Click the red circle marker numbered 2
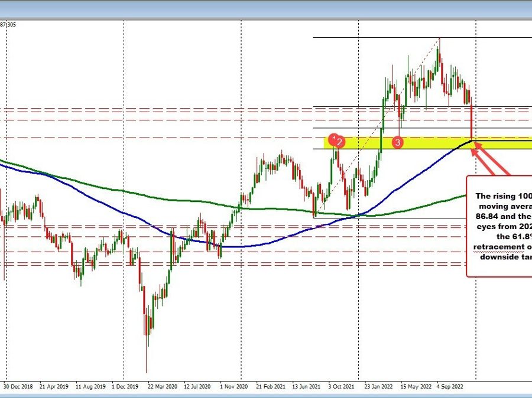 340,142
